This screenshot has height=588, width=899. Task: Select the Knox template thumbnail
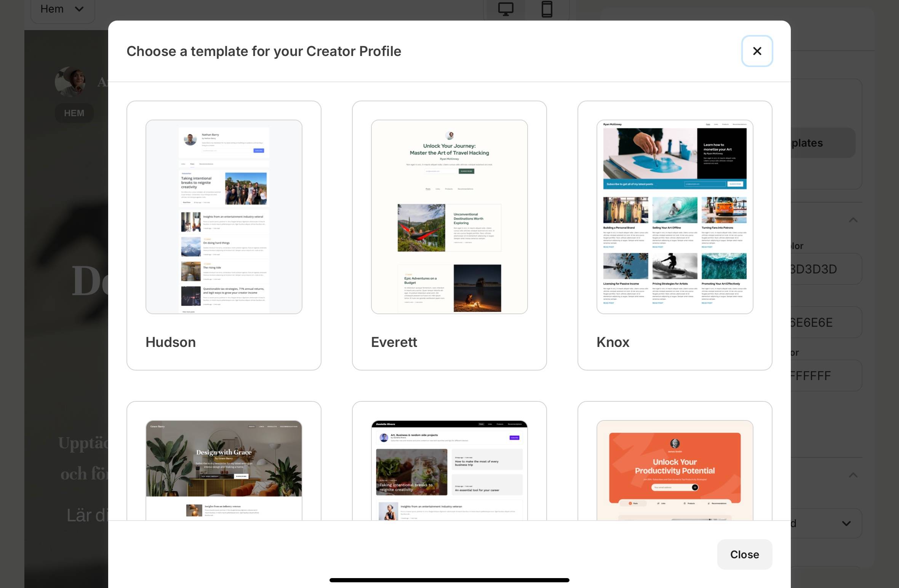(675, 217)
